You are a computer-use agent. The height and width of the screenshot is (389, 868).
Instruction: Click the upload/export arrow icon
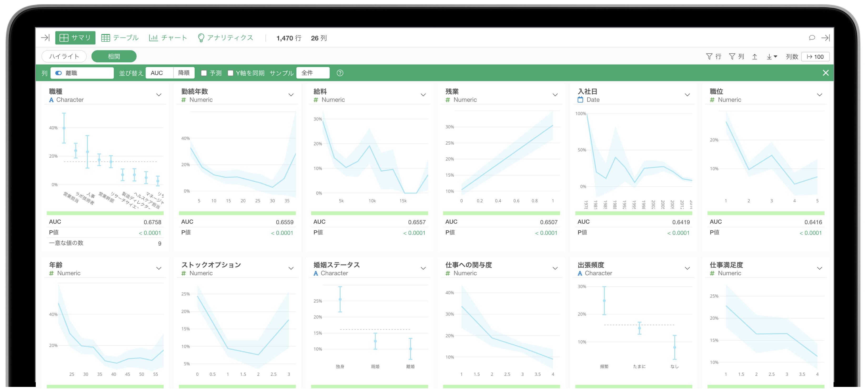point(755,57)
